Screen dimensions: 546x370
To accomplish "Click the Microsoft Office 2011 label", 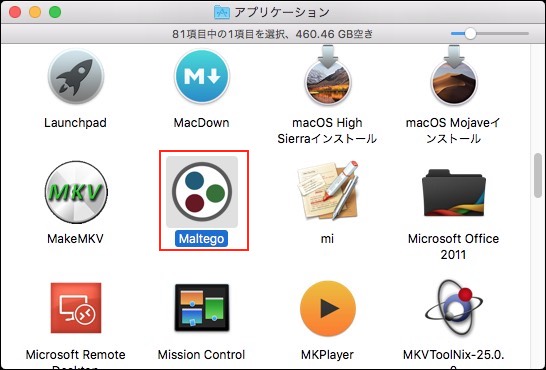I will pos(453,246).
